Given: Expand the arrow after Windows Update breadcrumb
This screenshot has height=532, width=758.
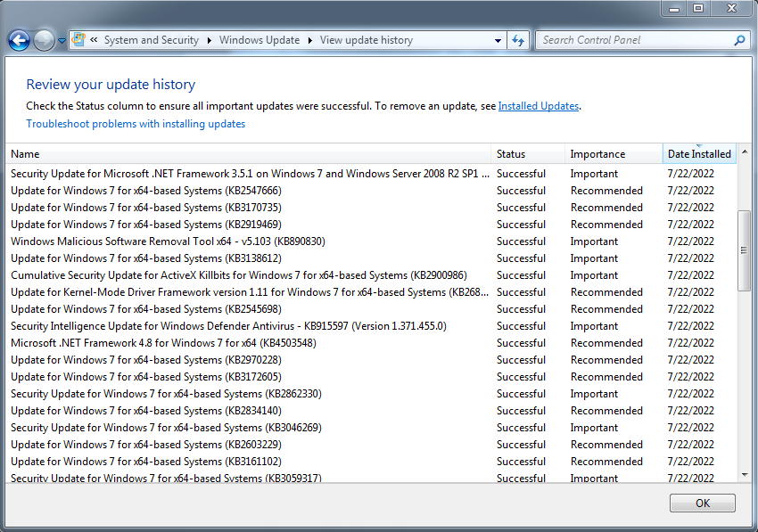Looking at the screenshot, I should point(310,41).
